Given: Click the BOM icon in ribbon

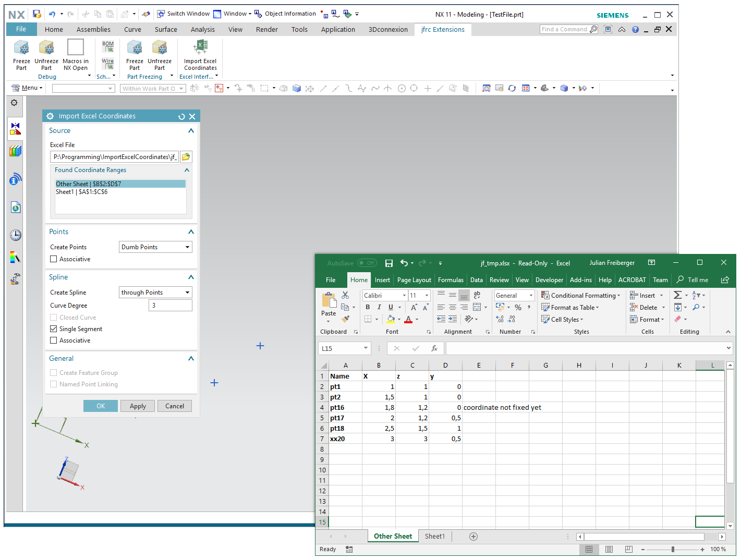Looking at the screenshot, I should click(108, 47).
